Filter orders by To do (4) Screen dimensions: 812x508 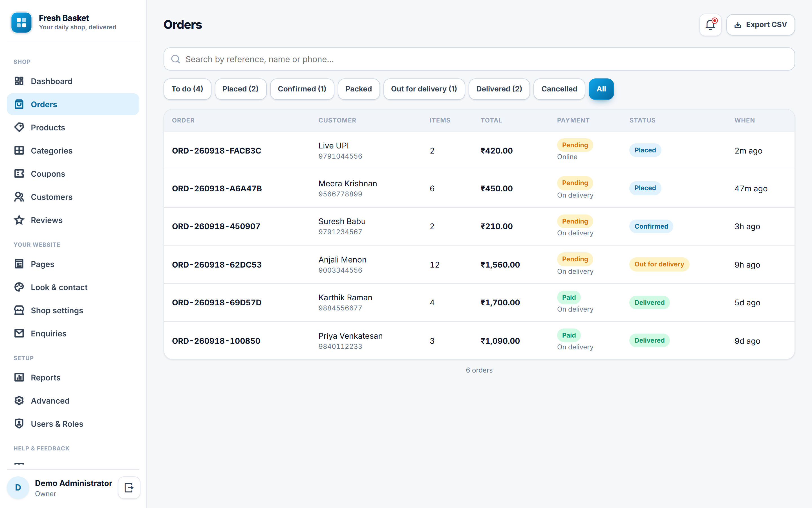click(187, 89)
